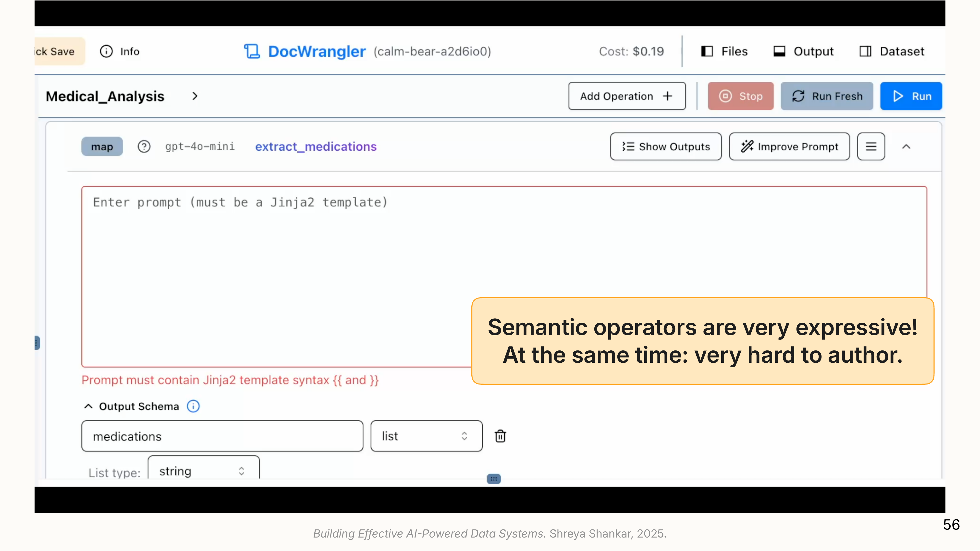Click the bottom panel drag handle

pyautogui.click(x=493, y=479)
